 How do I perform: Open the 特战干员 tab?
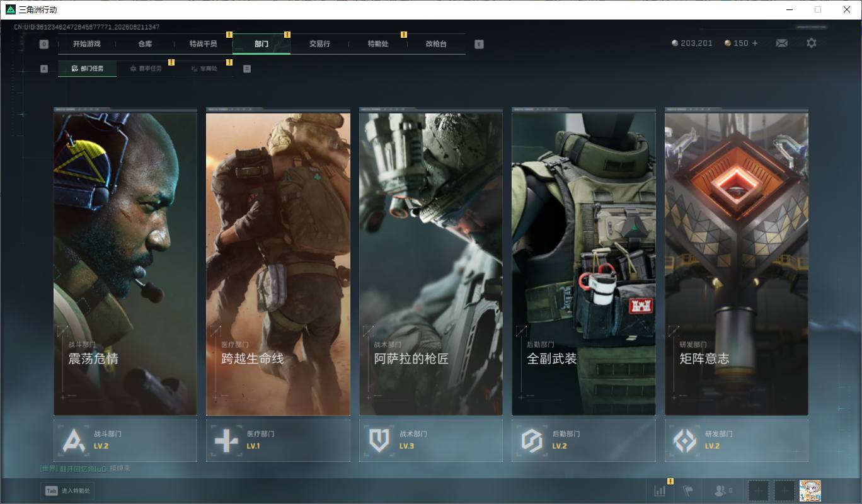[204, 44]
